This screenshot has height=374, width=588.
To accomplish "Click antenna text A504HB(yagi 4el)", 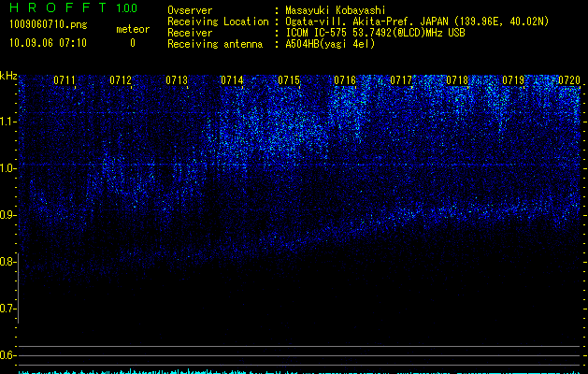I will click(x=330, y=44).
